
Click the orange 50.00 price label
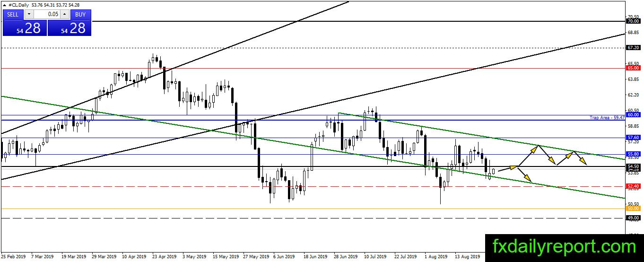pos(633,208)
